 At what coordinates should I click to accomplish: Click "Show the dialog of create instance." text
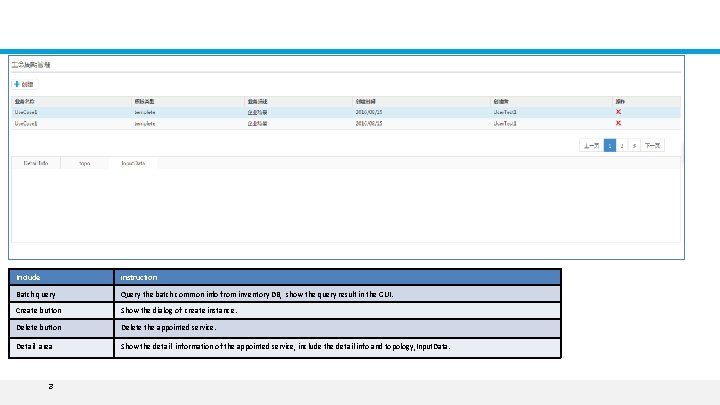click(x=179, y=310)
